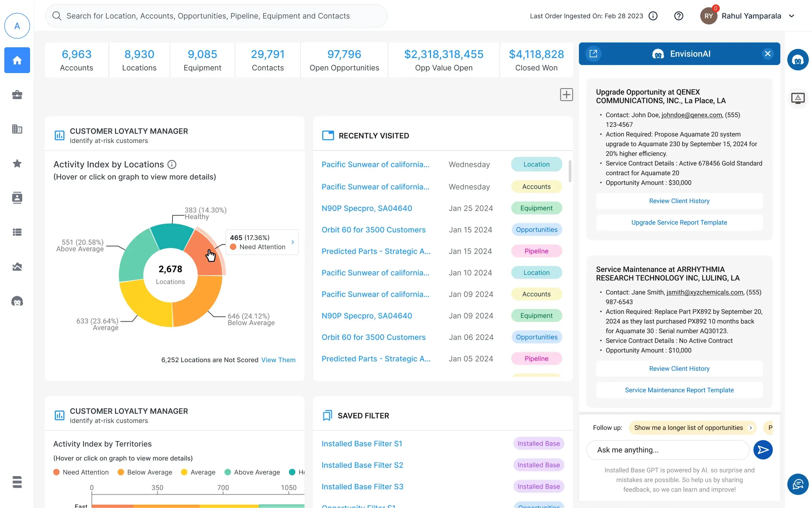Click the search magnifier icon

(57, 16)
